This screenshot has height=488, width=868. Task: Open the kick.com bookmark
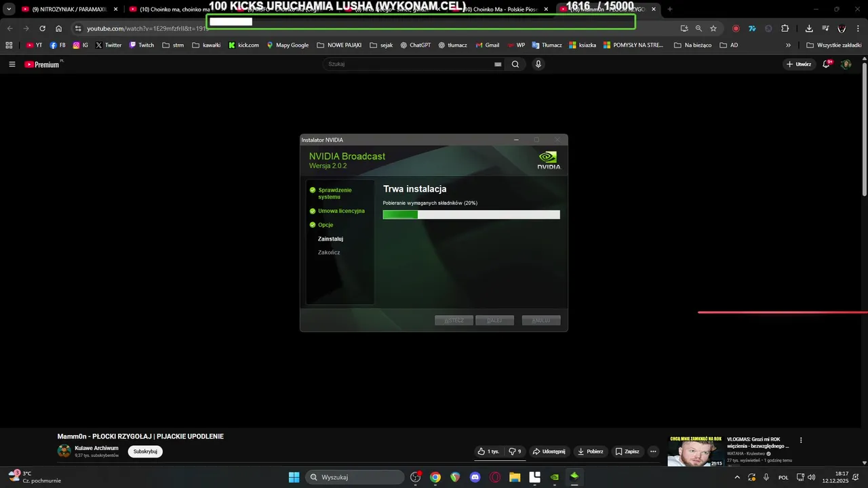pos(243,45)
